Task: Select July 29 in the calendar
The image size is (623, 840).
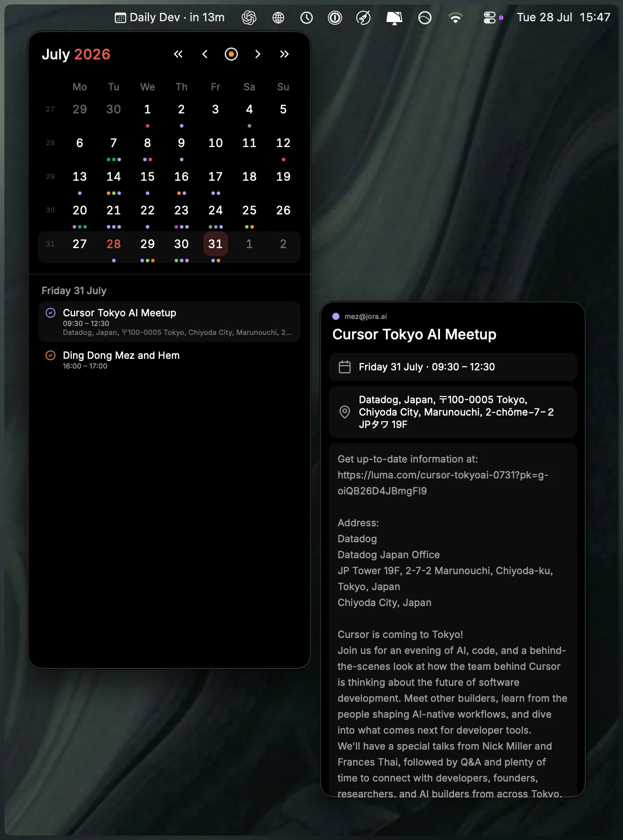Action: coord(148,244)
